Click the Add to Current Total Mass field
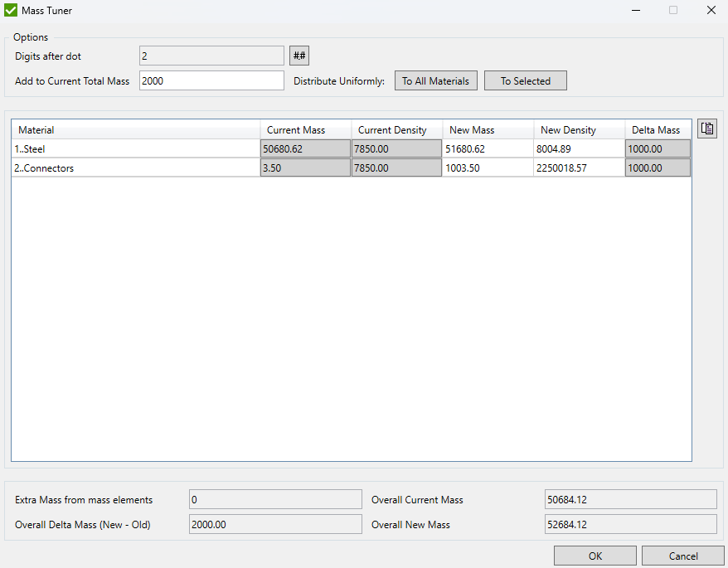This screenshot has height=568, width=728. click(x=211, y=80)
